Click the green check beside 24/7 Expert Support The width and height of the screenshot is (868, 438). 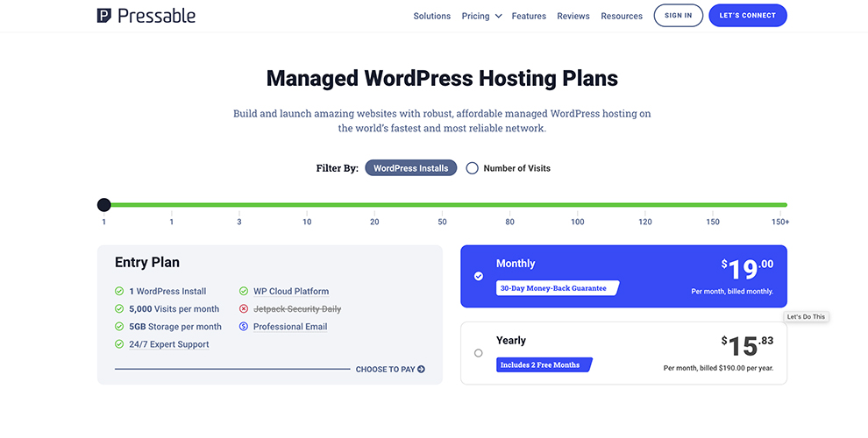pyautogui.click(x=119, y=344)
